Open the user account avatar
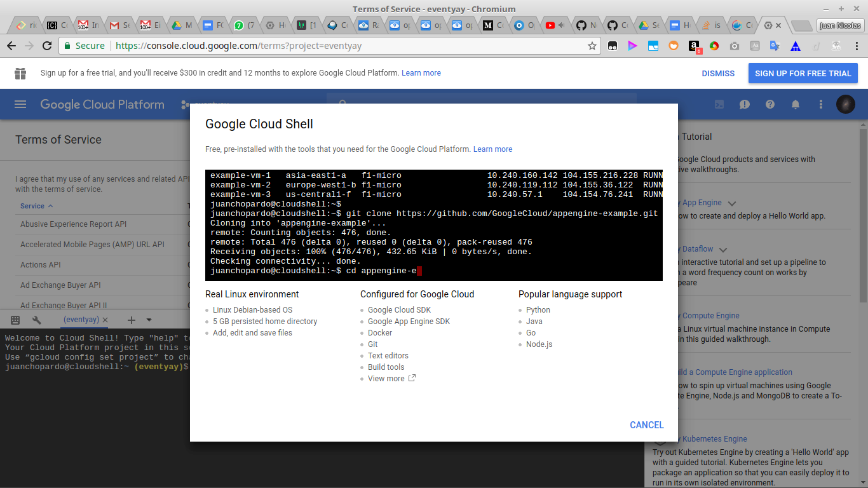The height and width of the screenshot is (488, 868). (846, 104)
